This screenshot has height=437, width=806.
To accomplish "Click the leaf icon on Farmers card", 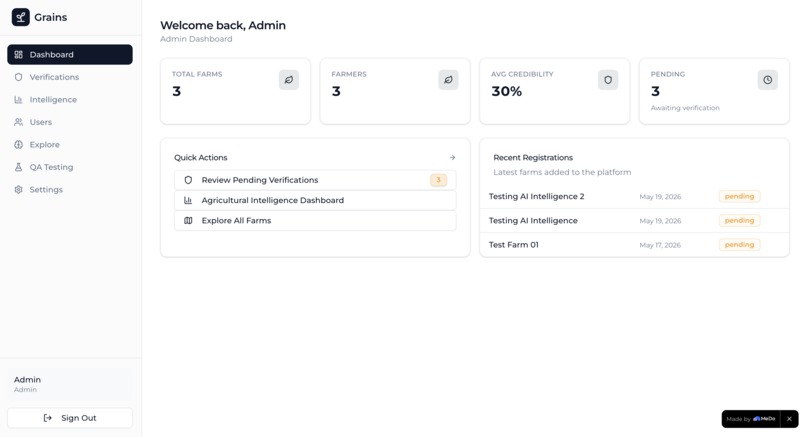I will (x=448, y=80).
